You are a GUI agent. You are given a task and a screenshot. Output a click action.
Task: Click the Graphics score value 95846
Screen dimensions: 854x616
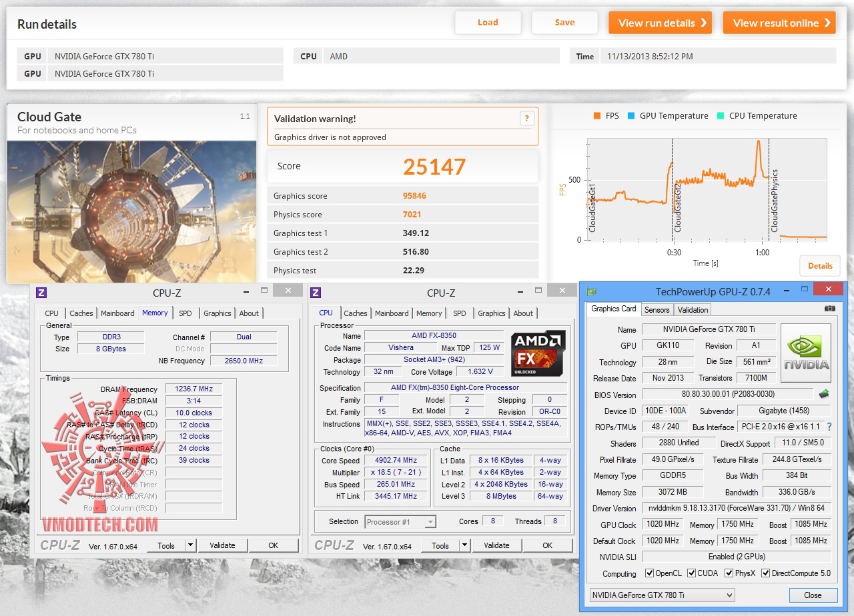[x=414, y=196]
